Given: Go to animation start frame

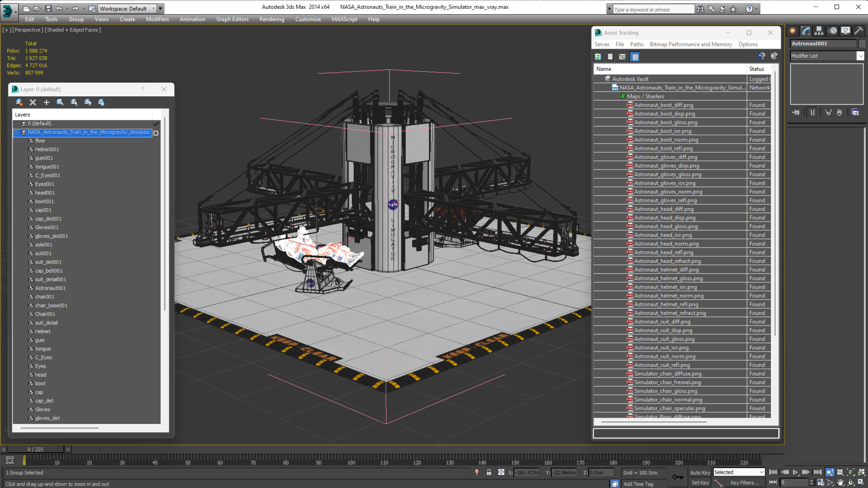Looking at the screenshot, I should (773, 472).
